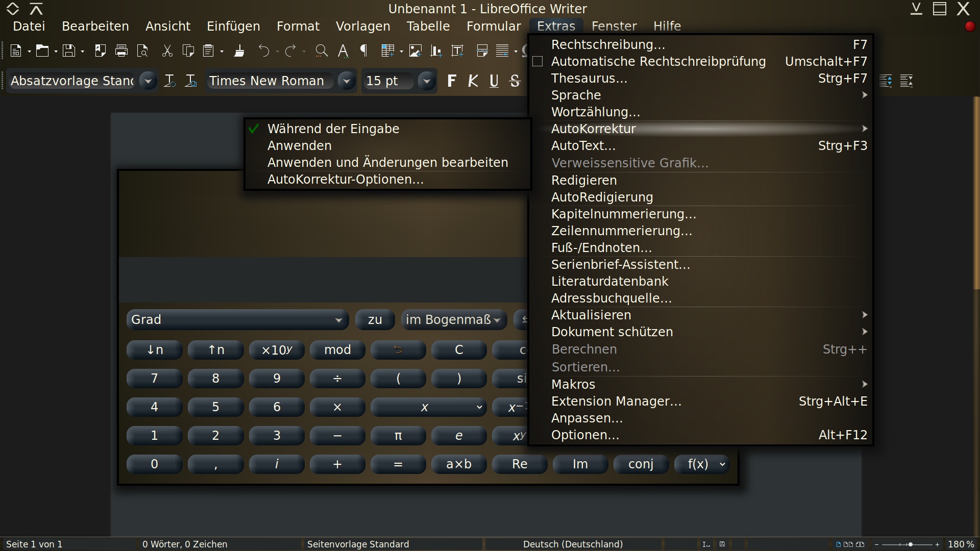Image resolution: width=980 pixels, height=551 pixels.
Task: Open the 'im Bogenmaß' unit dropdown
Action: tap(454, 320)
